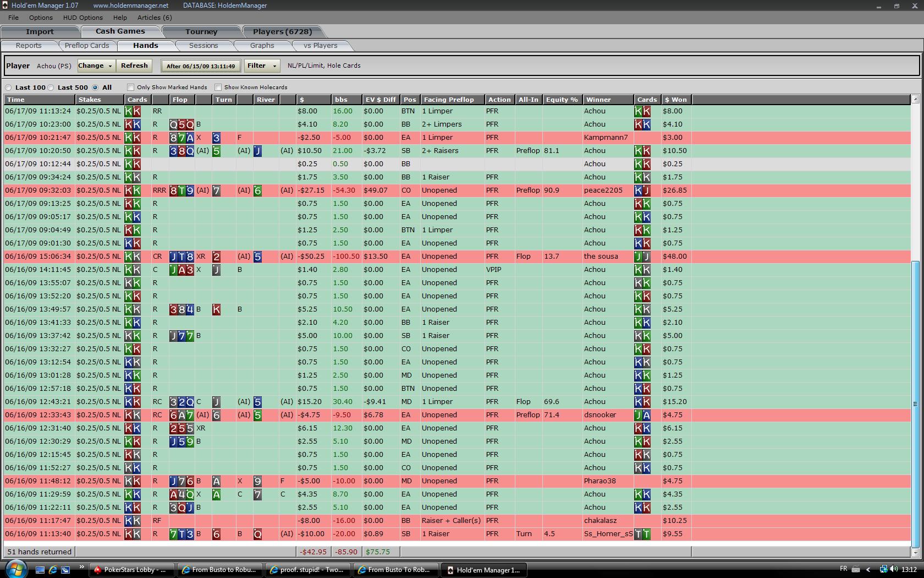This screenshot has height=578, width=924.
Task: Click the winner cards JA for dsnooker
Action: pos(642,415)
